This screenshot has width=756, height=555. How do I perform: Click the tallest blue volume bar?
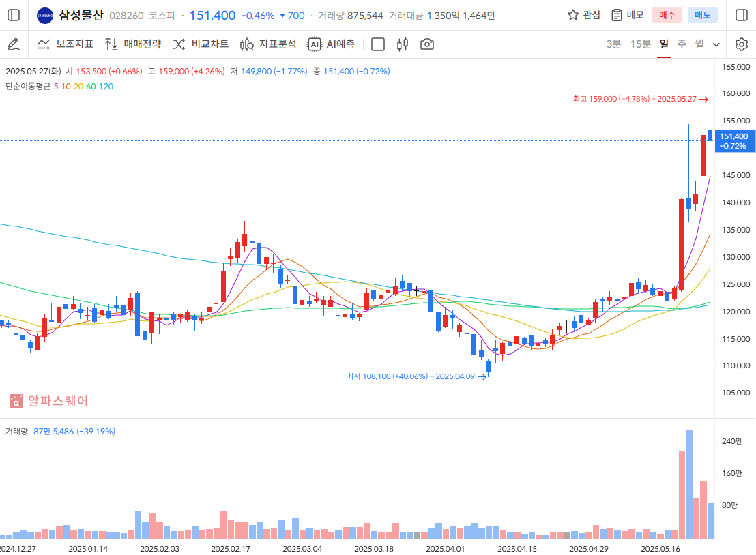tap(689, 483)
